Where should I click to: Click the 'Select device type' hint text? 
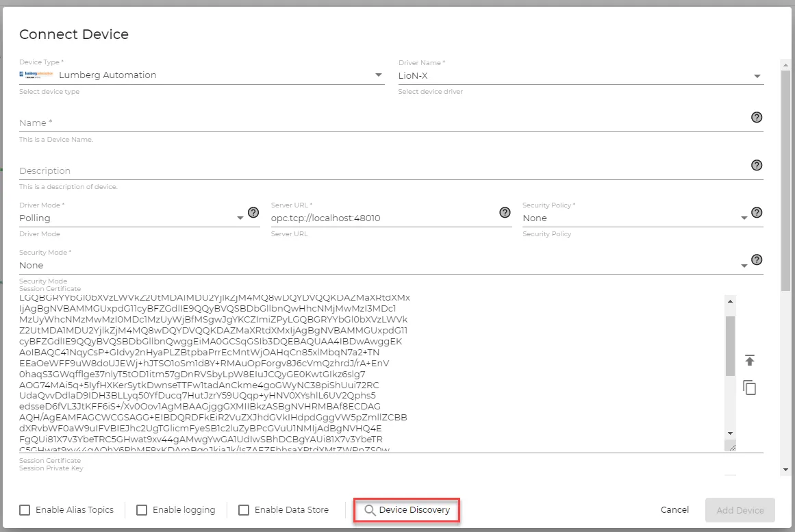coord(49,91)
